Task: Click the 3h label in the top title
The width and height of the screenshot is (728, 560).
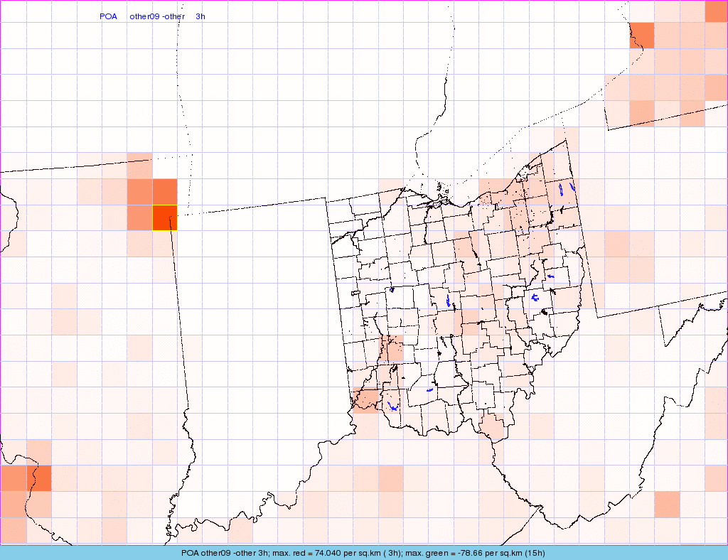Action: (x=200, y=16)
